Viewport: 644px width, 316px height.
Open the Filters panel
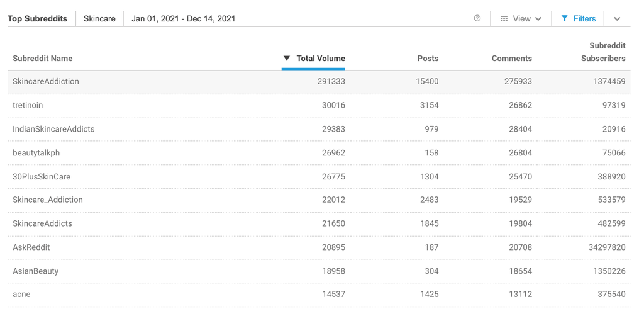(x=579, y=19)
